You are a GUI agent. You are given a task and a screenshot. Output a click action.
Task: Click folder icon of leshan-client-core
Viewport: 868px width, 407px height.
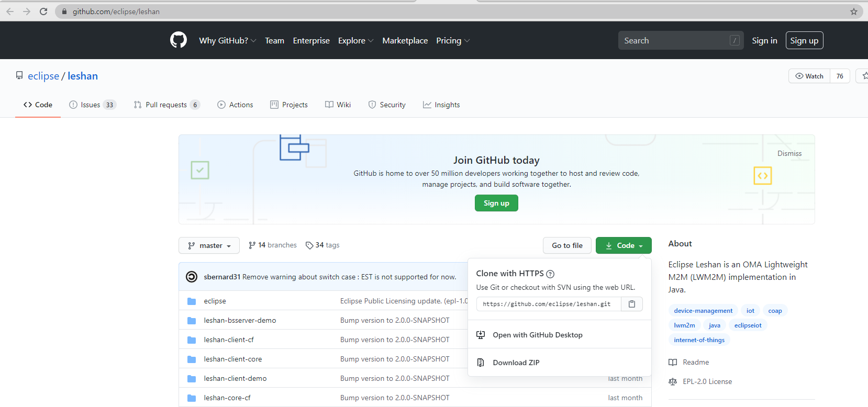(192, 359)
